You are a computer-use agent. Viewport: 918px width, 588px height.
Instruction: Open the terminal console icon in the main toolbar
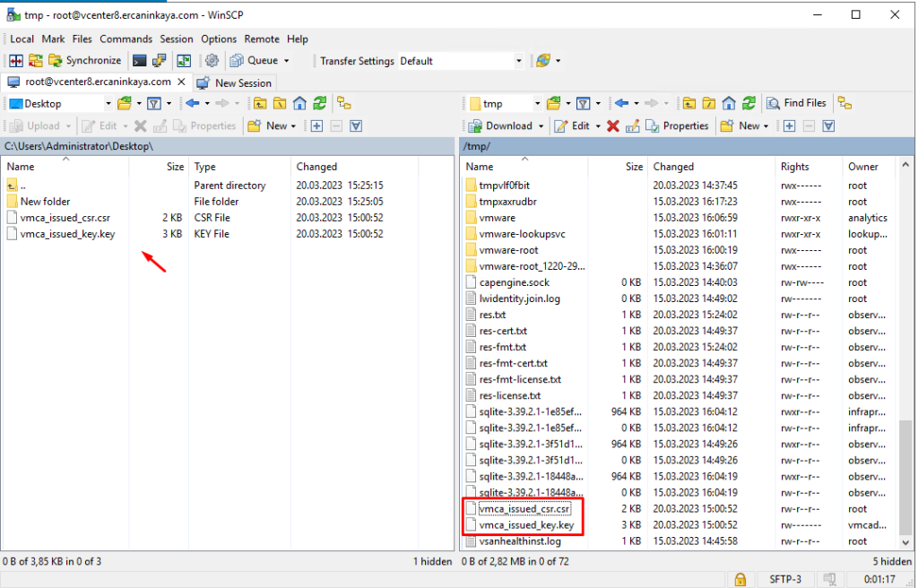(139, 61)
